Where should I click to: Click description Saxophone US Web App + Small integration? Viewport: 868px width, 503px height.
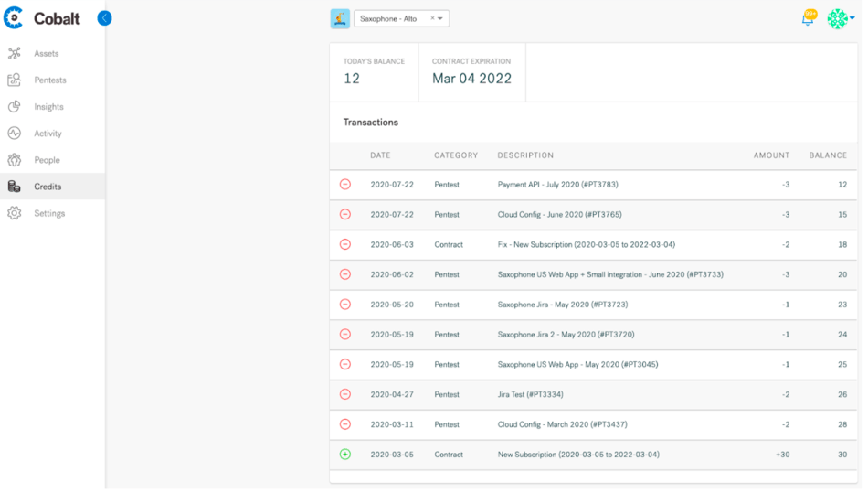coord(610,274)
